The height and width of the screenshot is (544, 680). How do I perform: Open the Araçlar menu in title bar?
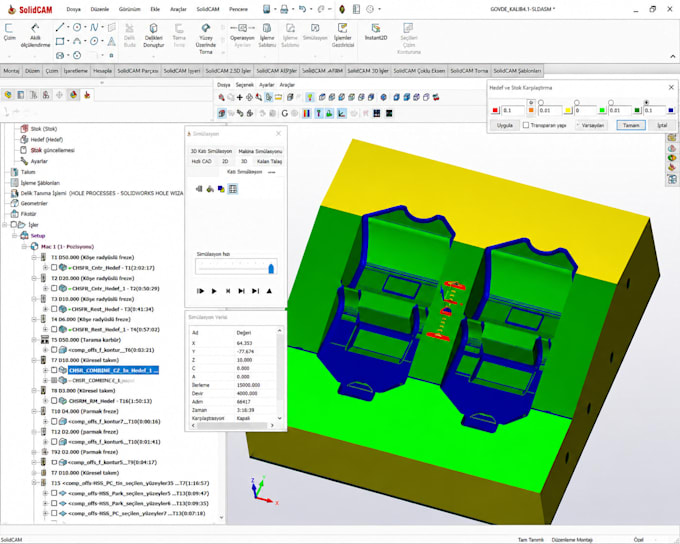[178, 9]
